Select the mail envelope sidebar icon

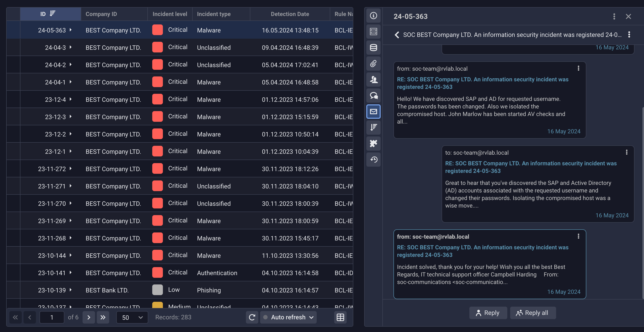(373, 112)
